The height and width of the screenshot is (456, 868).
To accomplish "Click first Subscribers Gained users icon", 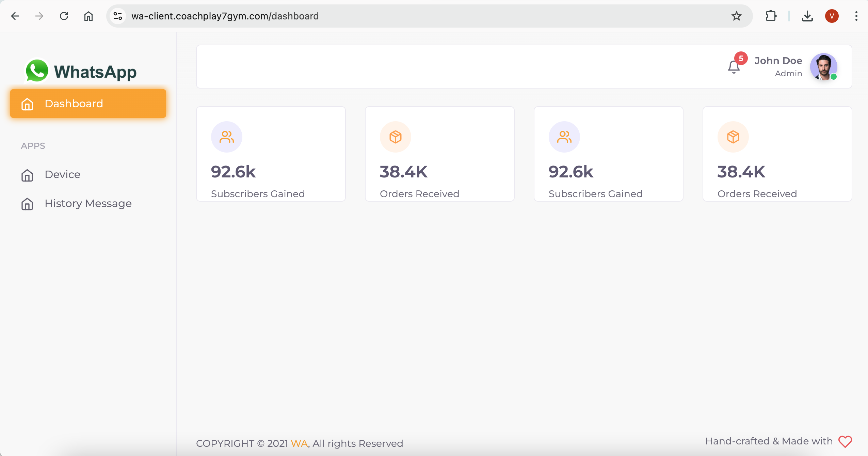I will click(x=227, y=137).
